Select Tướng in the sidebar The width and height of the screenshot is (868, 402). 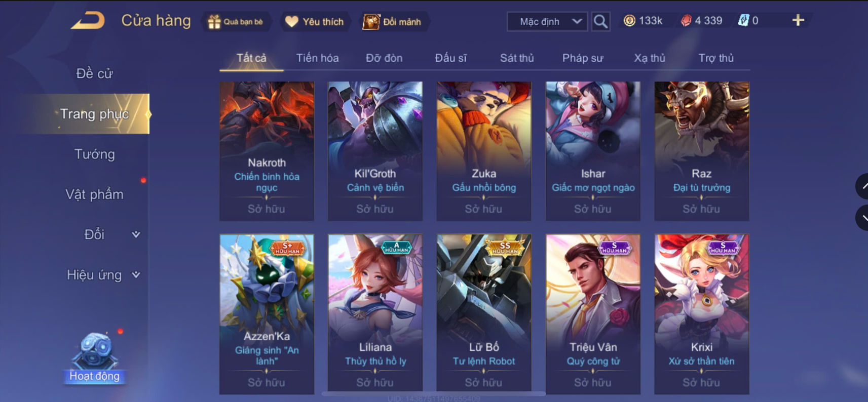(x=95, y=154)
